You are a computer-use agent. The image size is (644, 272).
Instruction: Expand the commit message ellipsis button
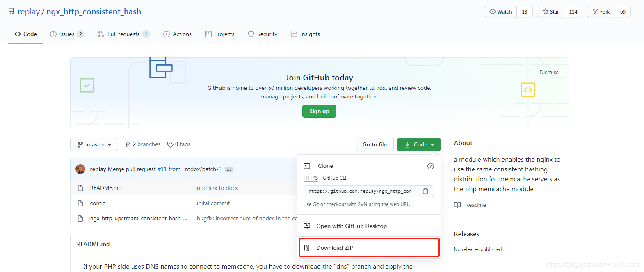(229, 169)
